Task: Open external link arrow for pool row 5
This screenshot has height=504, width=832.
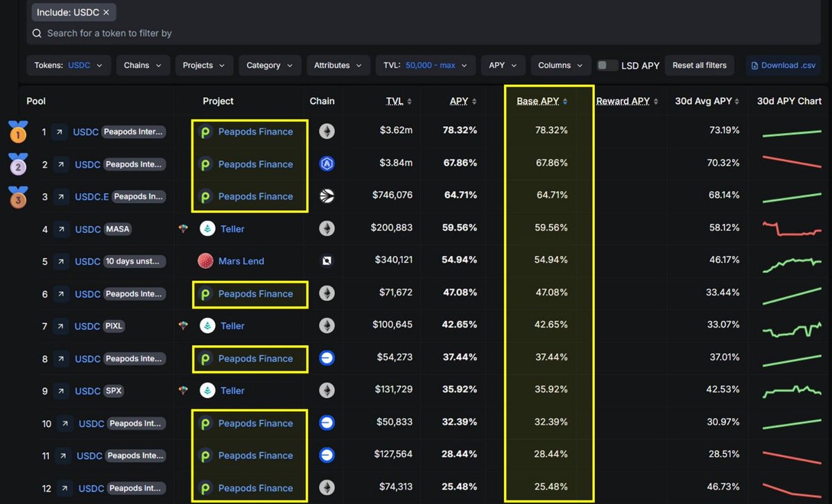Action: [x=61, y=261]
